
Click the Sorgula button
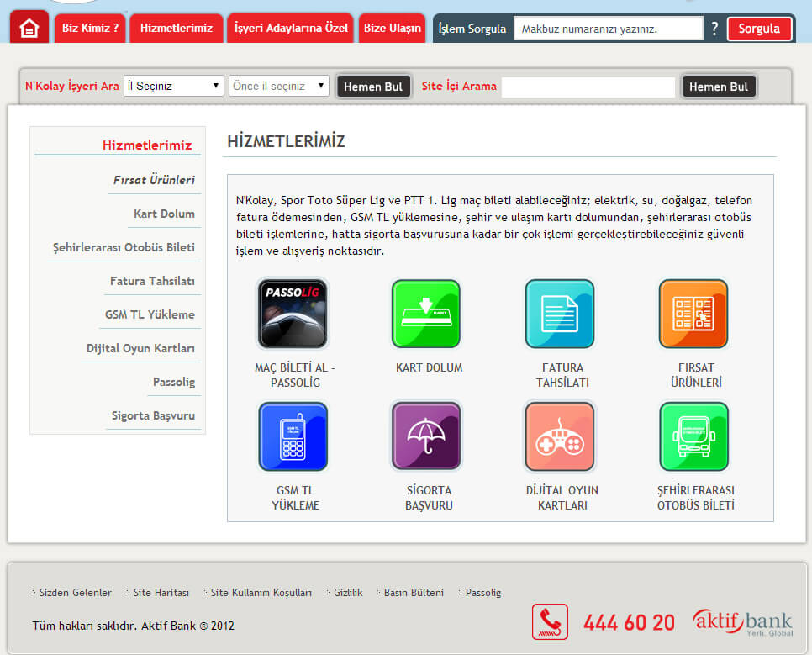(x=759, y=29)
